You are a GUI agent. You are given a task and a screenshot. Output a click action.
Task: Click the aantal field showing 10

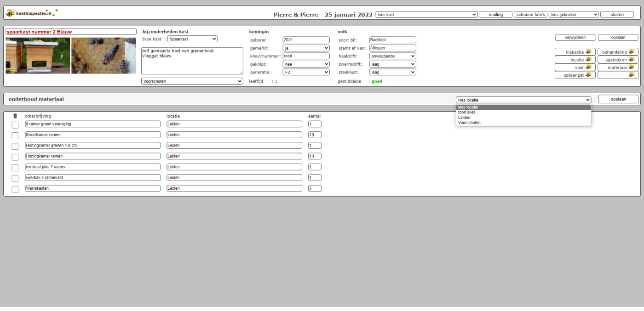(x=315, y=135)
